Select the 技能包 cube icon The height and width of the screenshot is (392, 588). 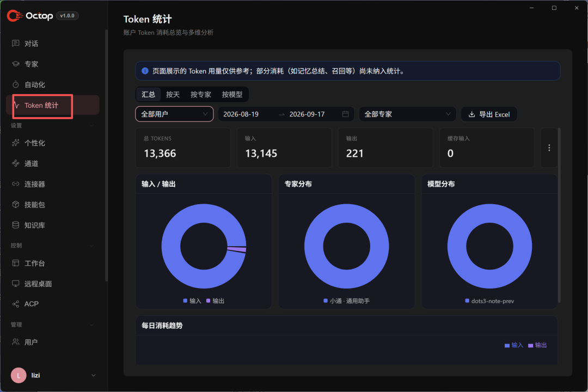[x=15, y=205]
